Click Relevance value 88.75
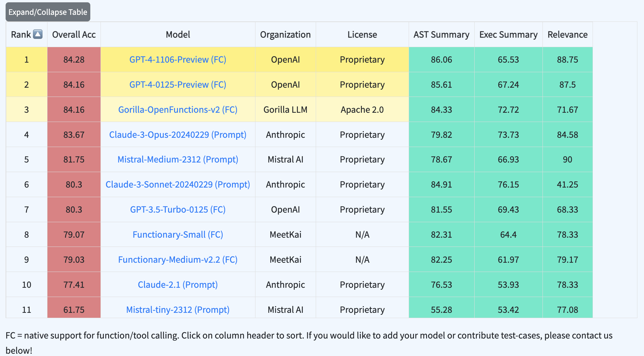The image size is (644, 356). point(568,60)
